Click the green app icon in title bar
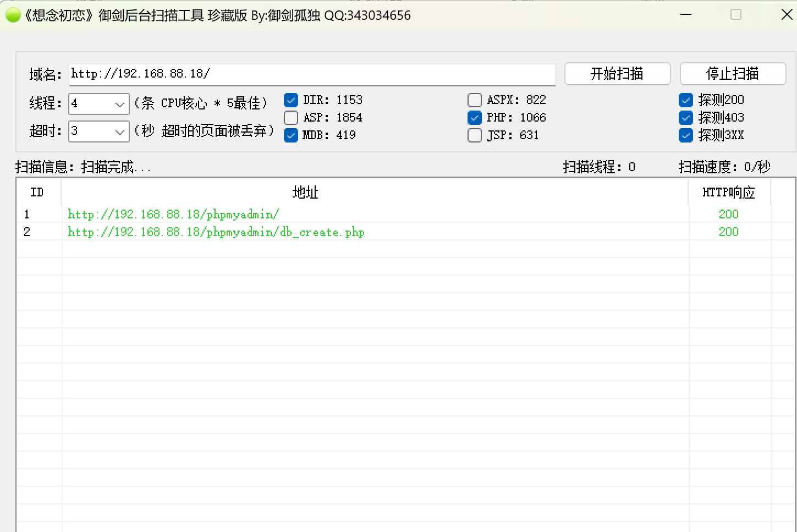 [13, 15]
